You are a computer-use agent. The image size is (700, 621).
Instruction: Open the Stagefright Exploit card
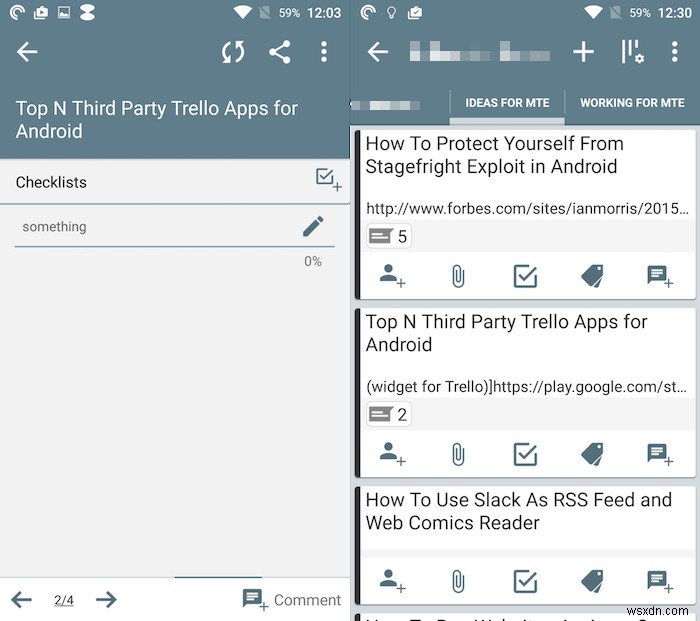tap(495, 155)
